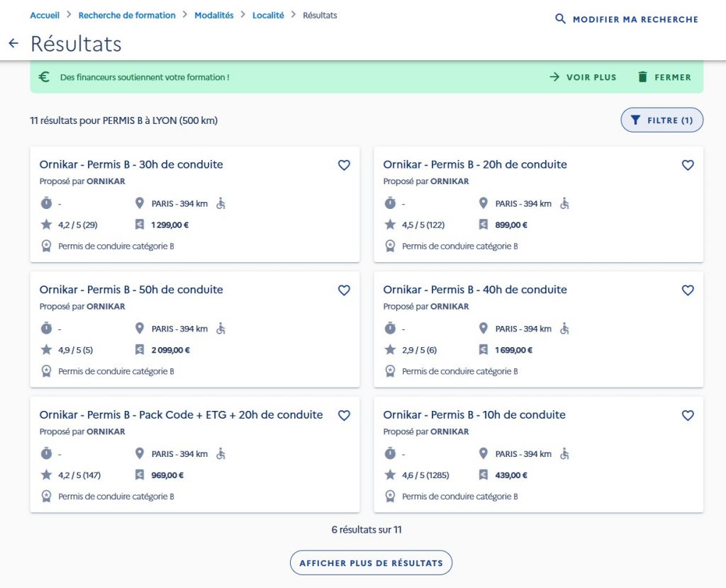The width and height of the screenshot is (726, 588).
Task: Favorite the 40h de conduite course
Action: (x=688, y=290)
